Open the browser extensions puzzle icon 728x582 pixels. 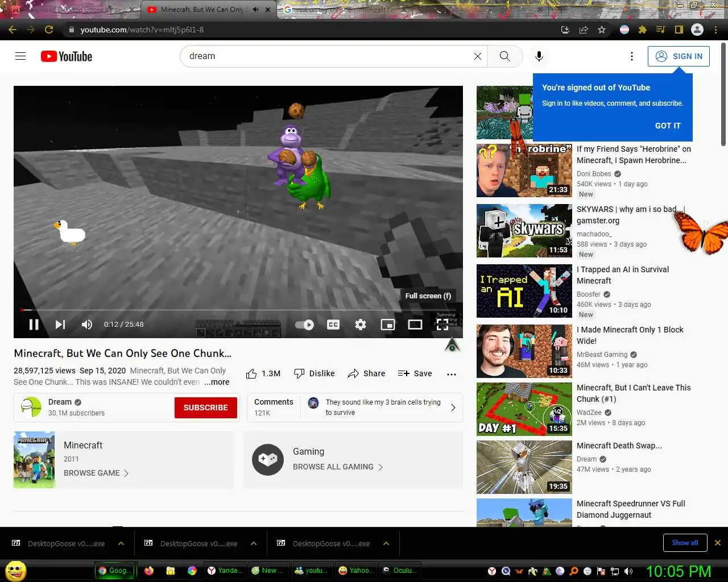(643, 30)
